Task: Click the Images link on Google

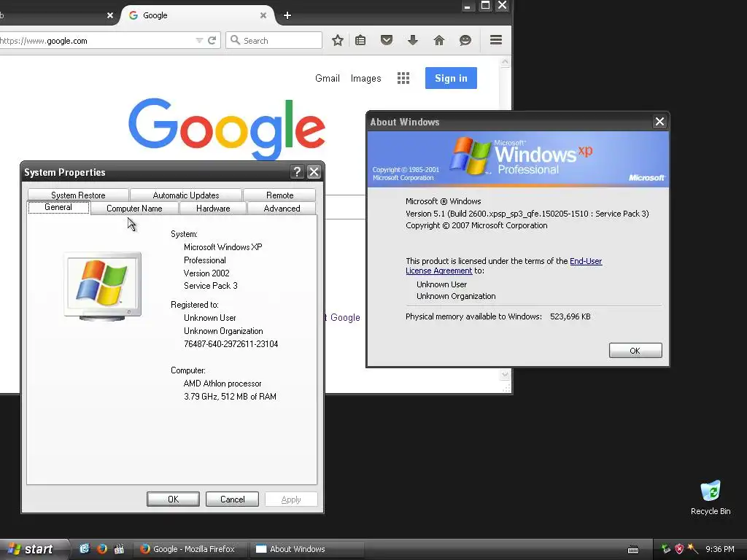Action: [366, 78]
